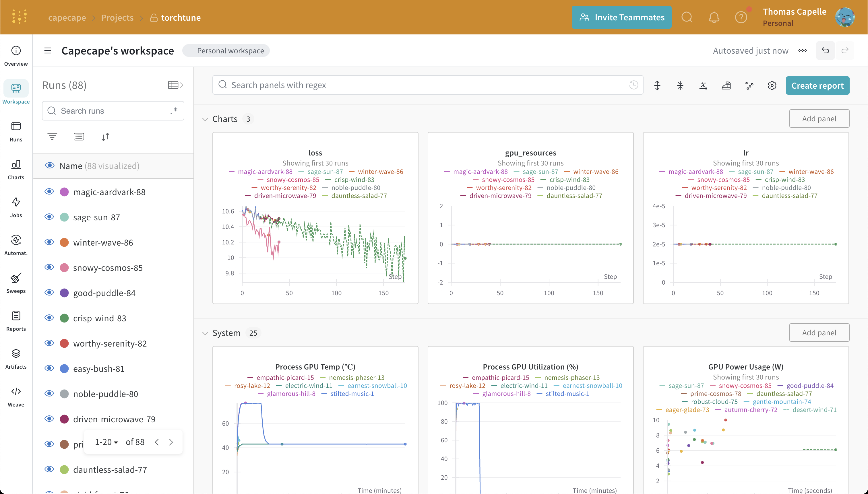868x494 pixels.
Task: Open panel settings gear icon
Action: (772, 85)
